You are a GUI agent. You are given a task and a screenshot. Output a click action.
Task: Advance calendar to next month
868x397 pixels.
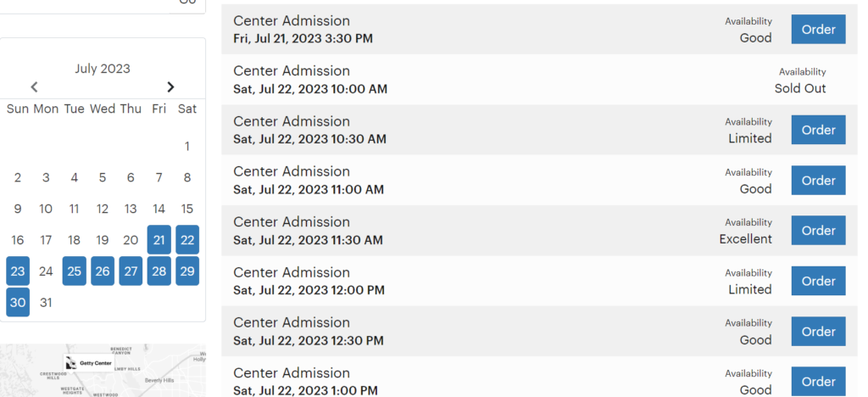pyautogui.click(x=170, y=87)
